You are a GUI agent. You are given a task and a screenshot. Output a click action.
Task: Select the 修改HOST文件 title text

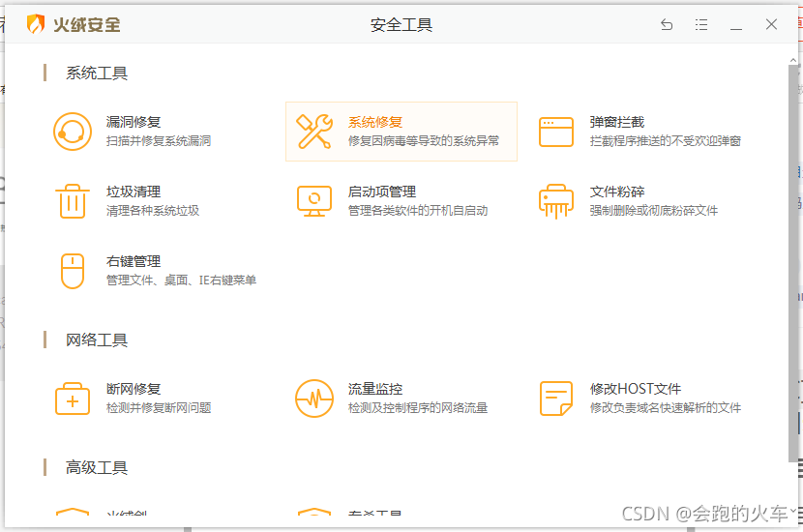[635, 389]
